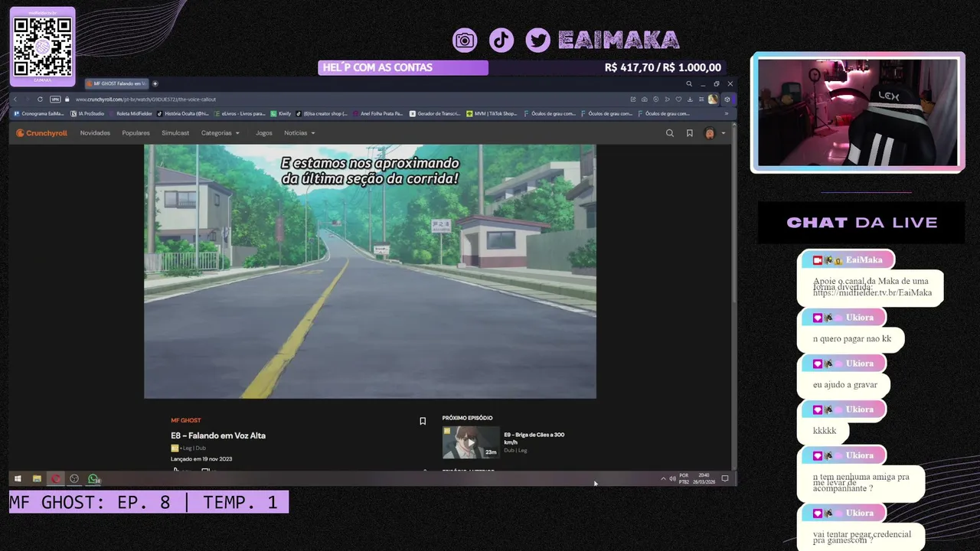This screenshot has height=551, width=980.
Task: Click the browser back arrow
Action: coord(15,99)
